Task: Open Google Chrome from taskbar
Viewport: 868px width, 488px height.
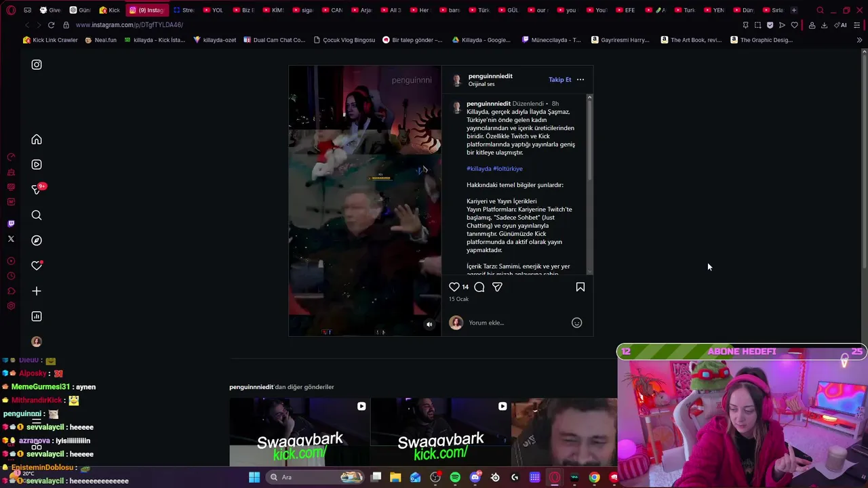Action: coord(594,477)
